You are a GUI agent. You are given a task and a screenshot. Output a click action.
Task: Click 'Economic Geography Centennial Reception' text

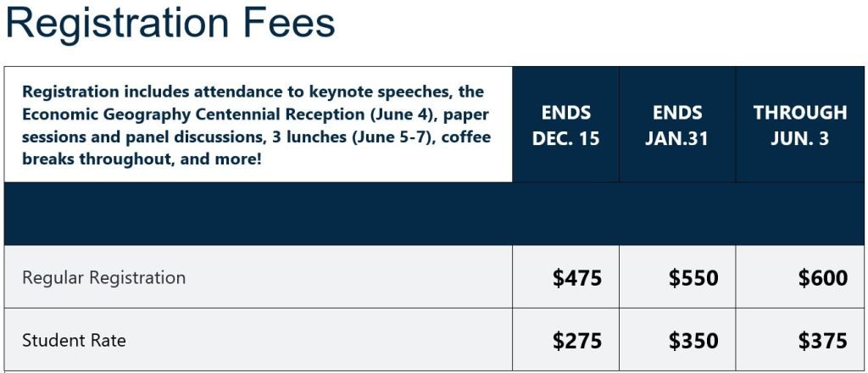tap(187, 114)
